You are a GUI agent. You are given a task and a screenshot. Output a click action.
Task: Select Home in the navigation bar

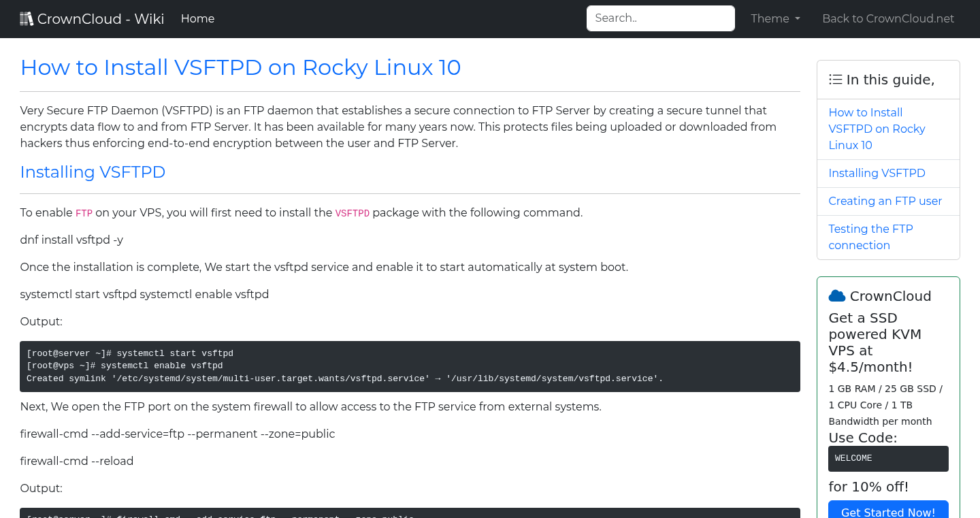(197, 18)
